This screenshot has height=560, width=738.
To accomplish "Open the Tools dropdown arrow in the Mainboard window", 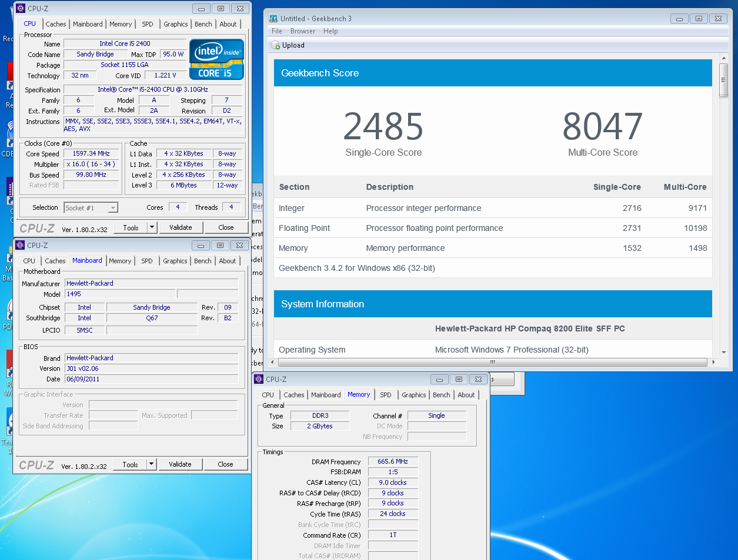I will pyautogui.click(x=151, y=464).
